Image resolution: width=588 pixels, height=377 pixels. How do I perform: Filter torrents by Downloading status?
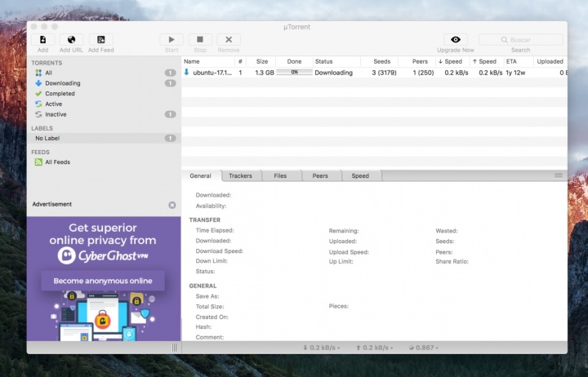coord(62,83)
